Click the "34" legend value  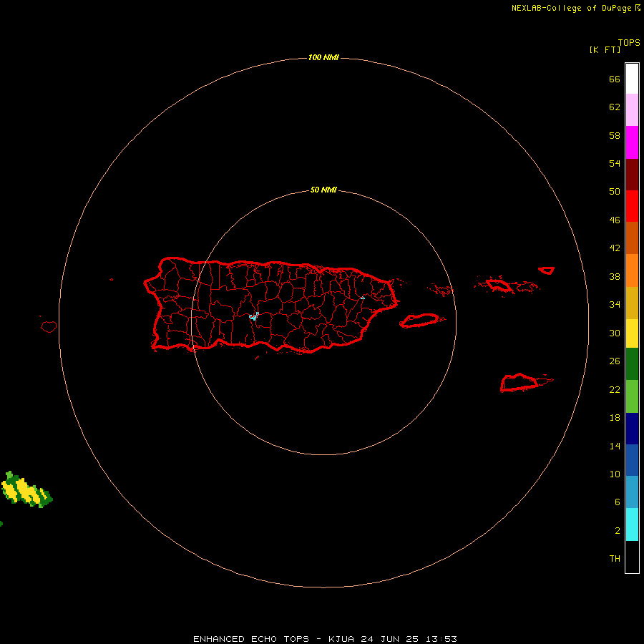click(x=615, y=305)
